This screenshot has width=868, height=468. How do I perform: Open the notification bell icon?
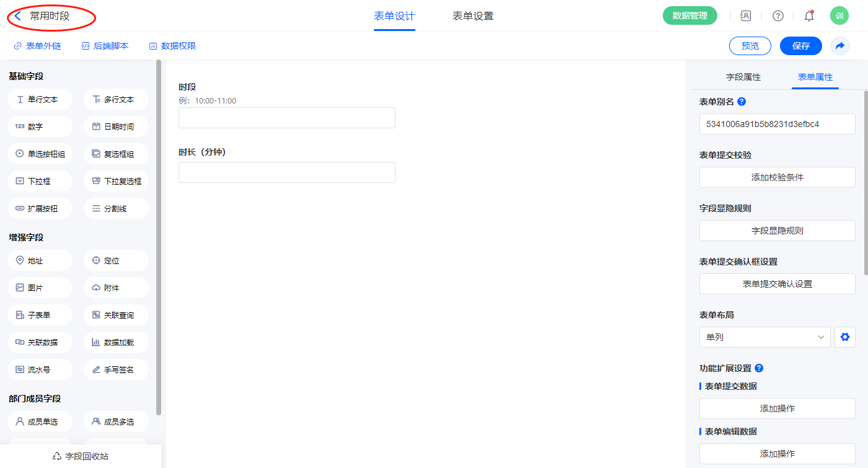point(809,16)
